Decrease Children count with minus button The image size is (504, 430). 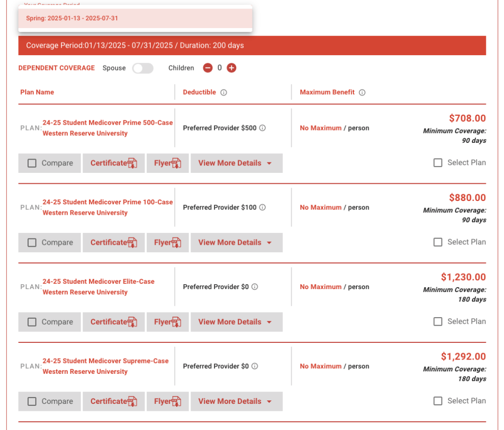208,68
